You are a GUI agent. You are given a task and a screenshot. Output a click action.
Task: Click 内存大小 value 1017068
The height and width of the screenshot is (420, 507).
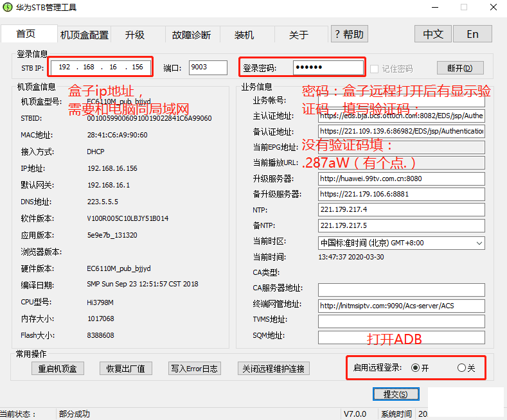100,319
